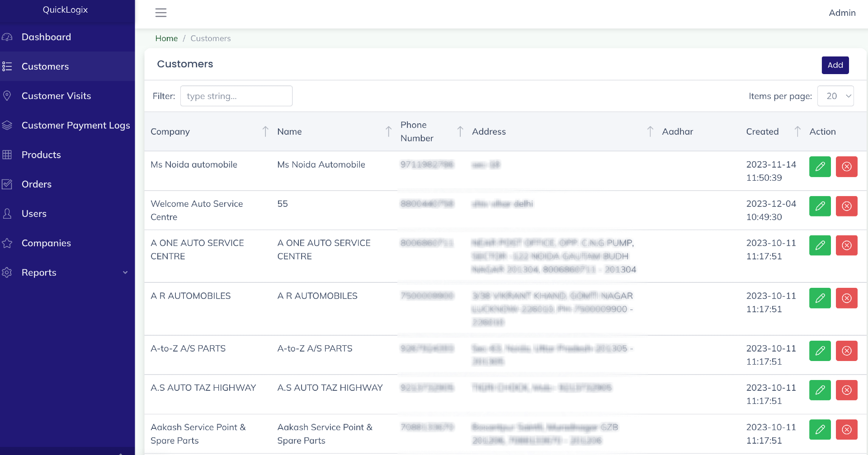Delete the Aakash Service Point customer
868x455 pixels.
tap(846, 430)
